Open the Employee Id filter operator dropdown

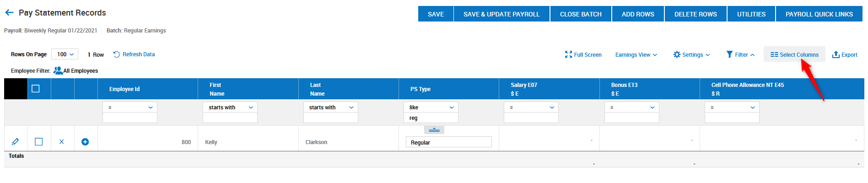(130, 107)
